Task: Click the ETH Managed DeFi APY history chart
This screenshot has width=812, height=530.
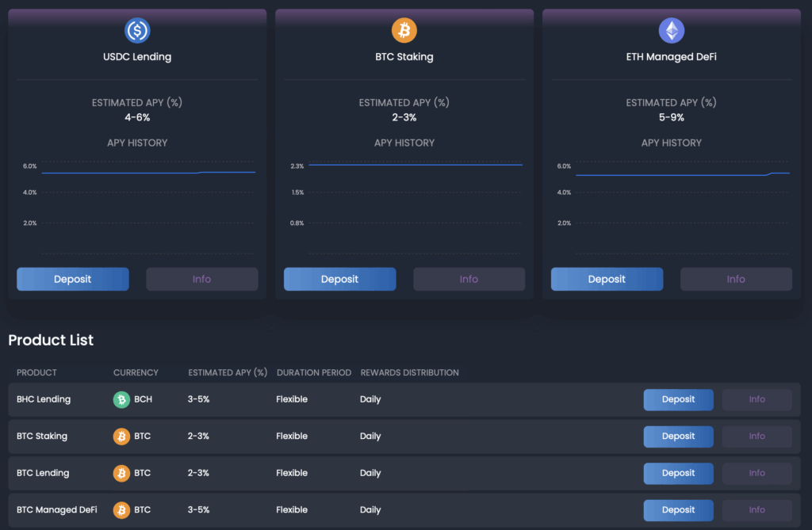Action: click(672, 207)
